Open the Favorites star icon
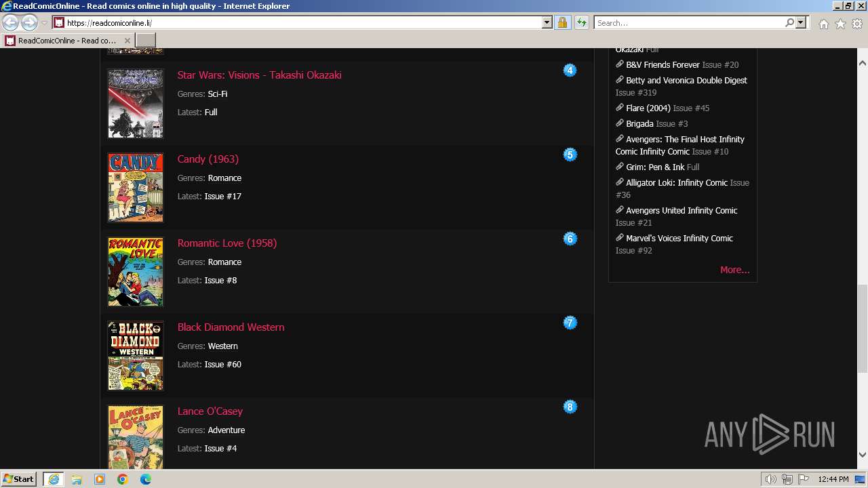 (x=840, y=23)
